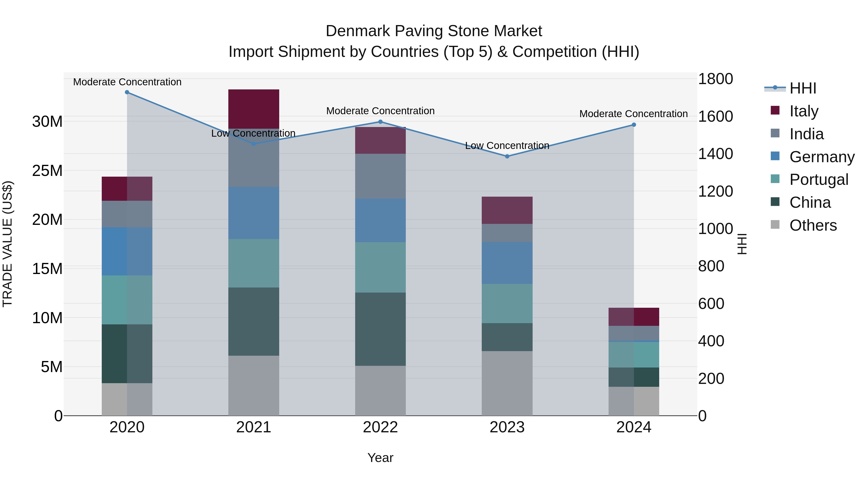Screen dimensions: 868x488
Task: Toggle the India legend entry
Action: (x=797, y=134)
